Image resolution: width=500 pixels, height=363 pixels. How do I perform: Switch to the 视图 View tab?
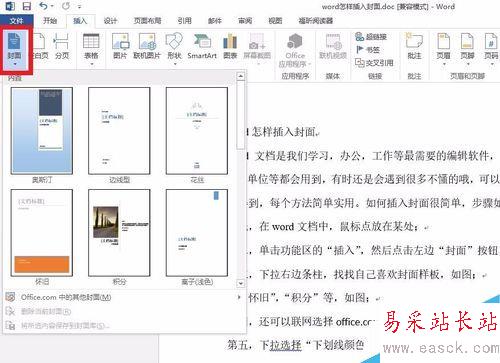(275, 21)
